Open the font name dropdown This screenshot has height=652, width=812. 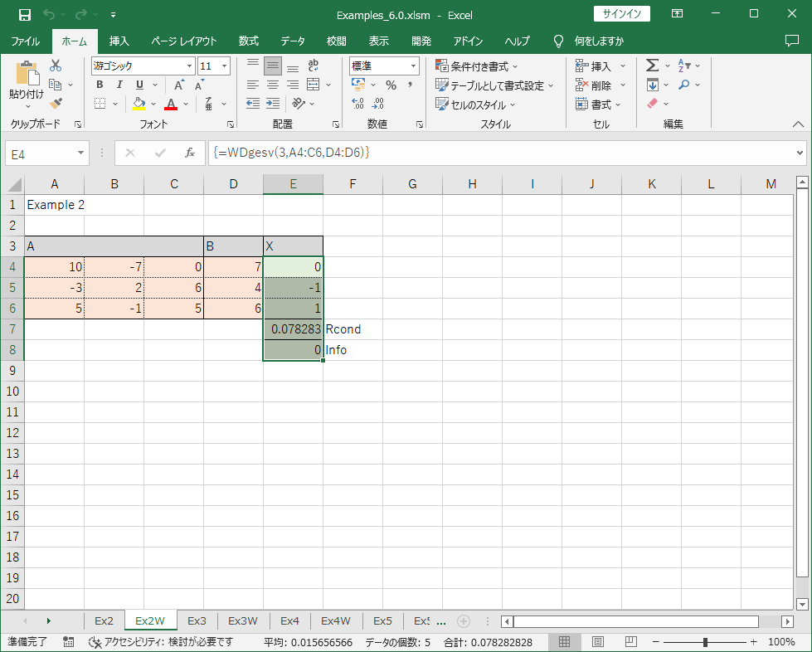[x=190, y=66]
